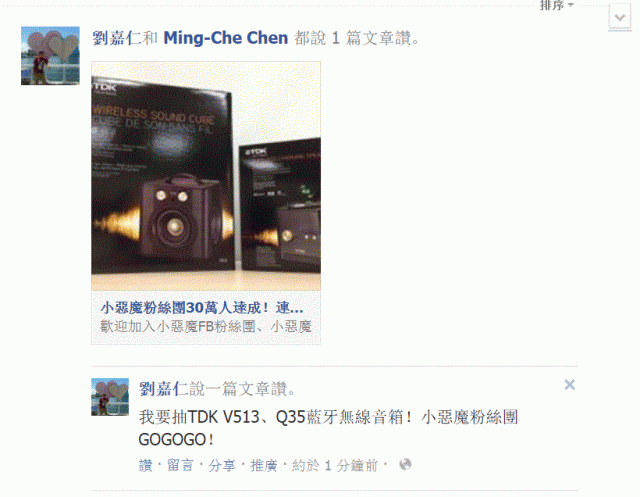Click 留言 to comment on the post
Viewport: 640px width, 497px height.
pyautogui.click(x=180, y=466)
